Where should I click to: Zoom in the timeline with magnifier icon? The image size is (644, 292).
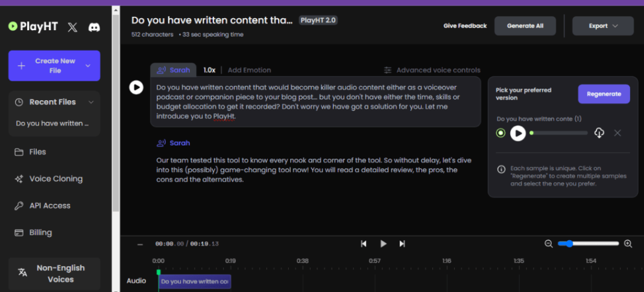click(x=628, y=244)
